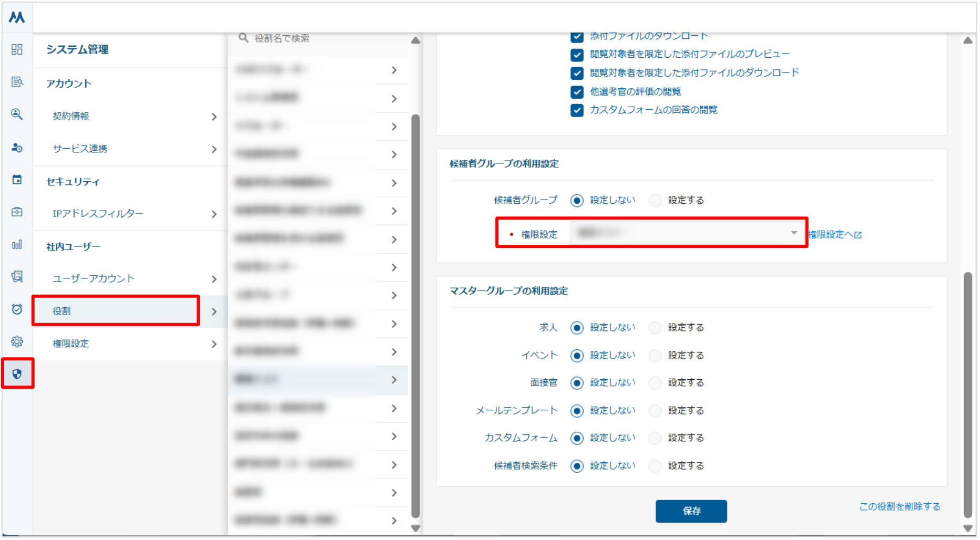This screenshot has width=980, height=540.
Task: Select 設定する for 候補者グループ
Action: 655,201
